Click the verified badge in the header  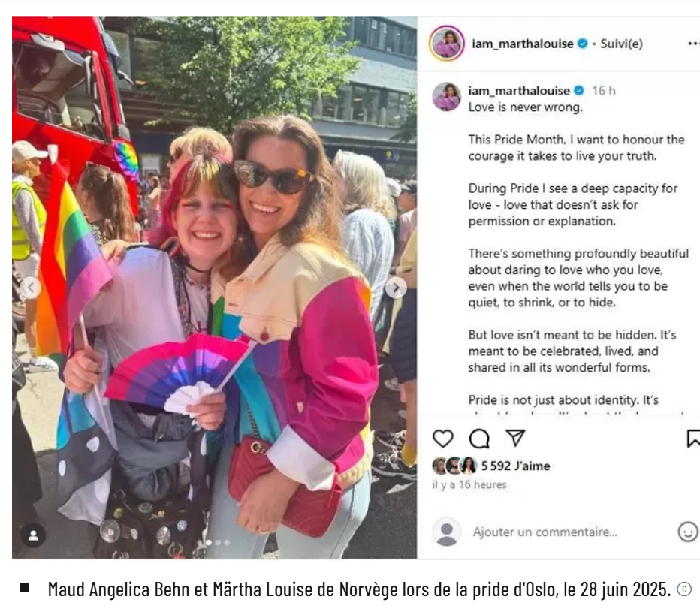tap(582, 44)
